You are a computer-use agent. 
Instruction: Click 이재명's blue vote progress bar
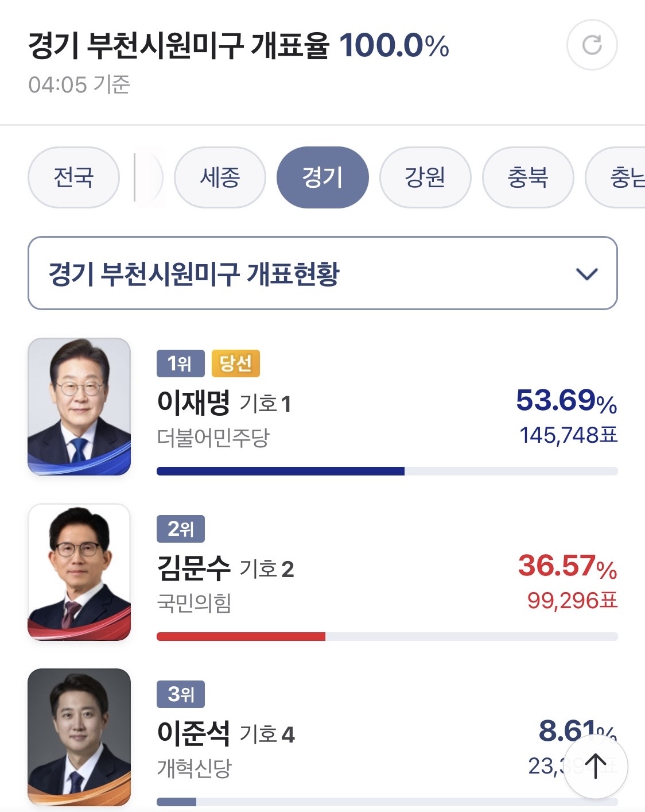280,471
